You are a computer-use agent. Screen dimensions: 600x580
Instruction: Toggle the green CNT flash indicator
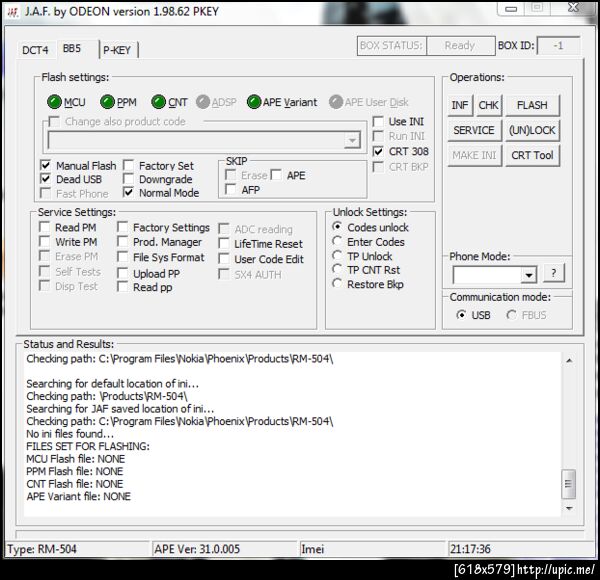point(158,102)
